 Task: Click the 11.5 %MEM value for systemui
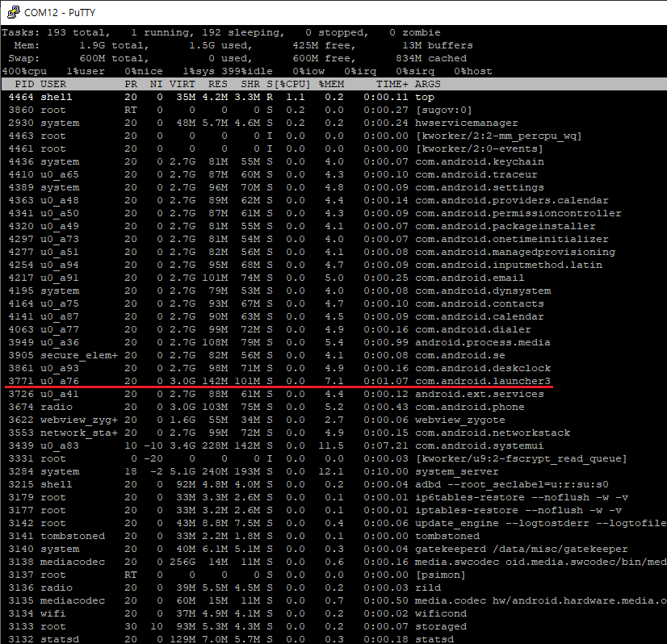pyautogui.click(x=331, y=445)
